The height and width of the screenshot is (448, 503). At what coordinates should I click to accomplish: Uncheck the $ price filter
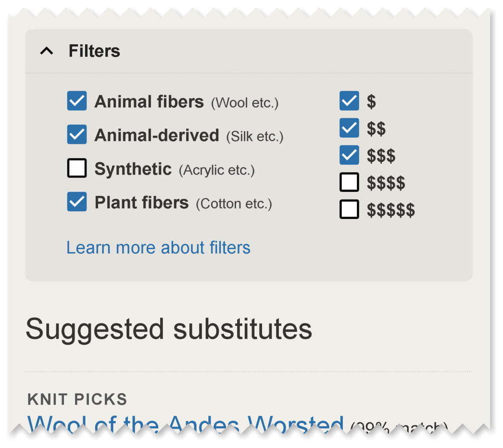coord(350,102)
